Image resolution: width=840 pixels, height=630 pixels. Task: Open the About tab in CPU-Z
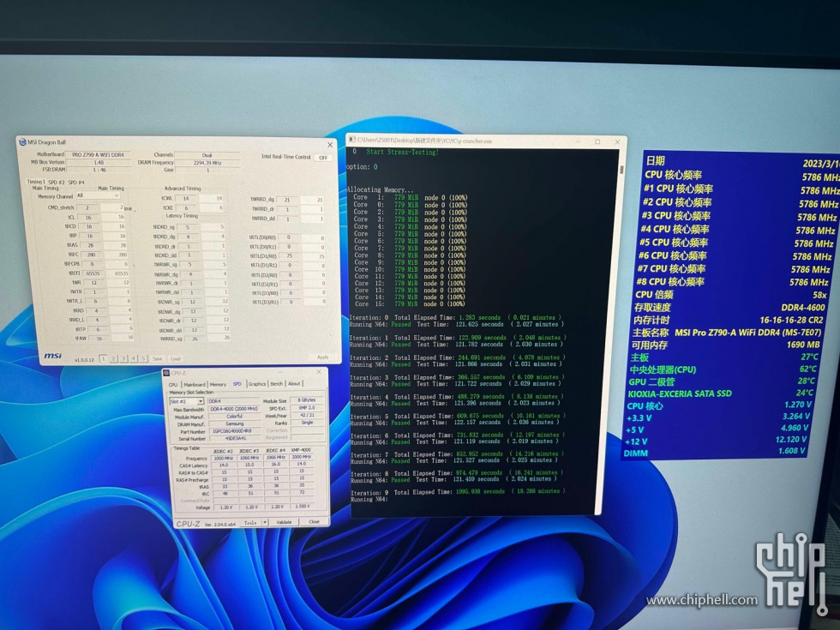click(x=294, y=384)
